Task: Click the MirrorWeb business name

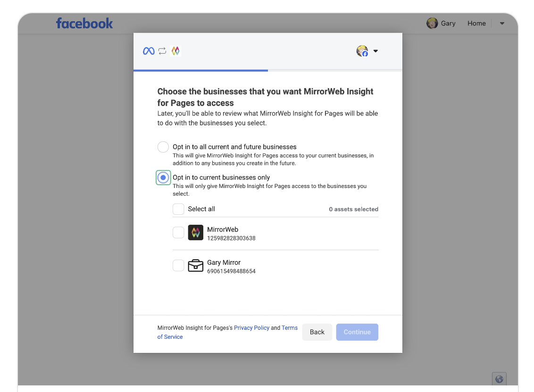Action: [x=223, y=229]
